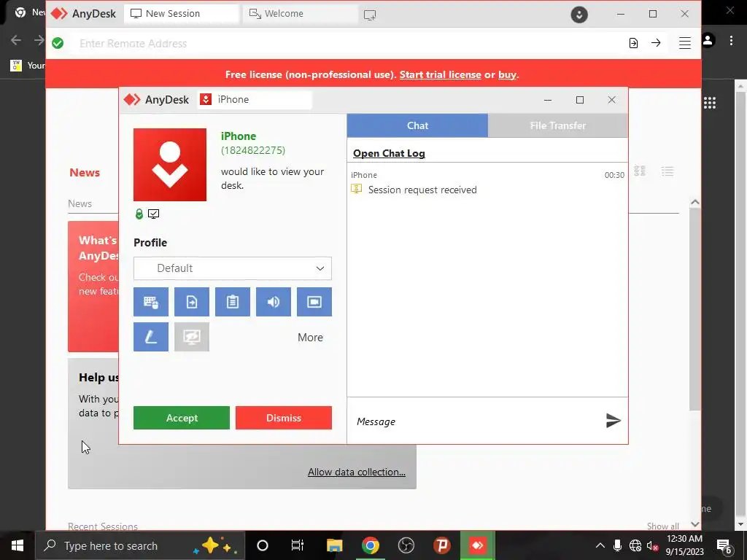Open Chat Log link

point(389,153)
